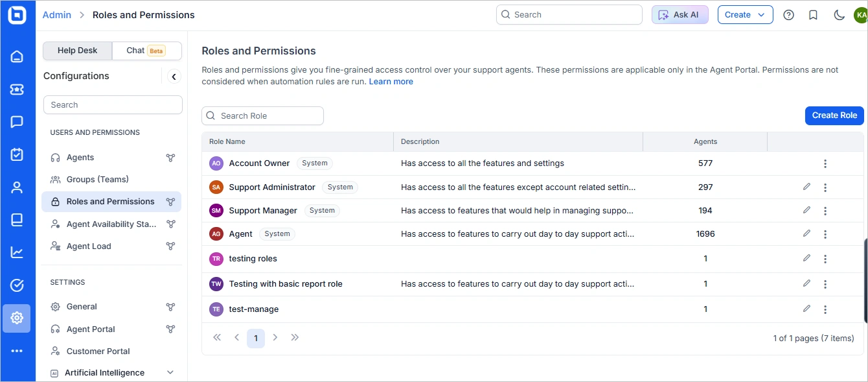Open Agent Load in the sidebar
Viewport: 868px width, 382px height.
[x=89, y=246]
